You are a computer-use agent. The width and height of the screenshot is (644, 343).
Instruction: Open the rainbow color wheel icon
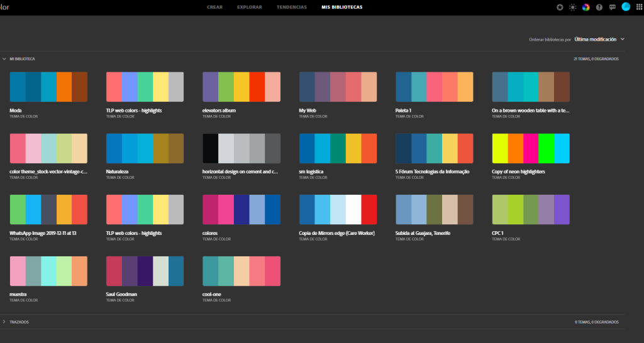pos(586,7)
